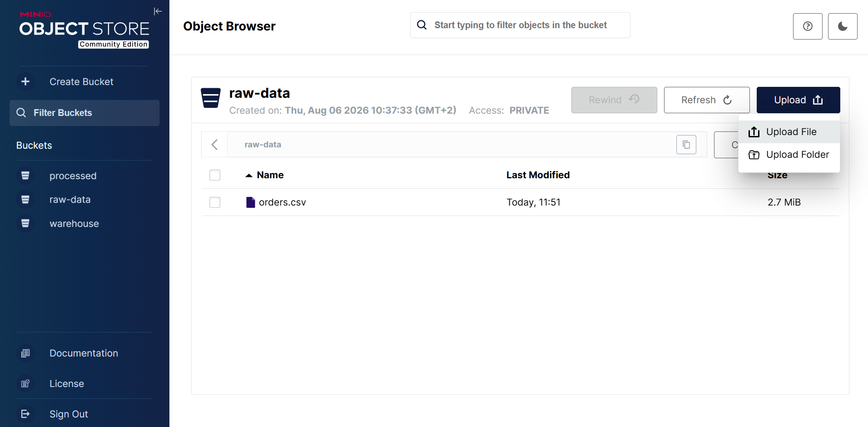The image size is (868, 427).
Task: Click the raw-data breadcrumb path
Action: [263, 145]
